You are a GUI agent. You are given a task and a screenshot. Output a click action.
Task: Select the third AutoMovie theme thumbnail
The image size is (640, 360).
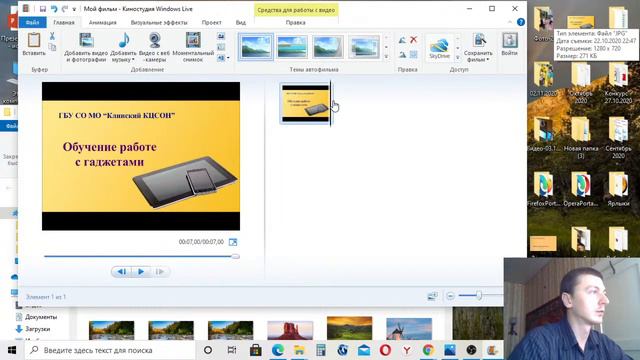[x=328, y=47]
